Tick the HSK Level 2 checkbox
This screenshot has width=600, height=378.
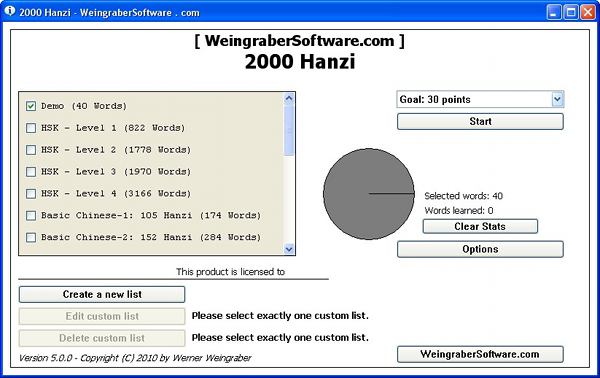click(31, 150)
